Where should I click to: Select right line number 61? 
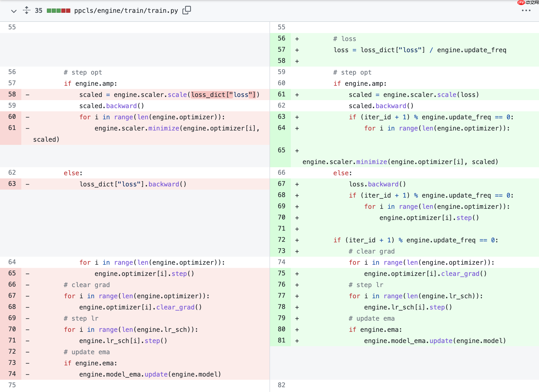coord(281,94)
